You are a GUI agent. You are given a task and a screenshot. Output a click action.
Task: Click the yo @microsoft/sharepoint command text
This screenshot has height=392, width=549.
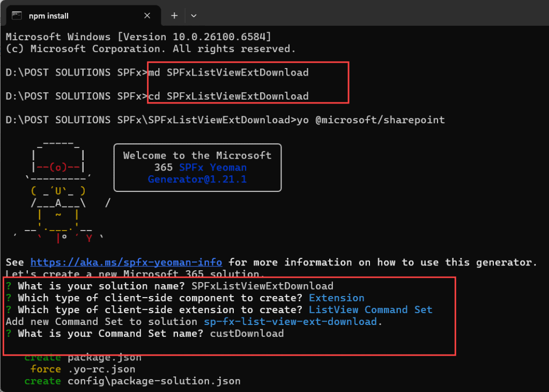pyautogui.click(x=371, y=120)
